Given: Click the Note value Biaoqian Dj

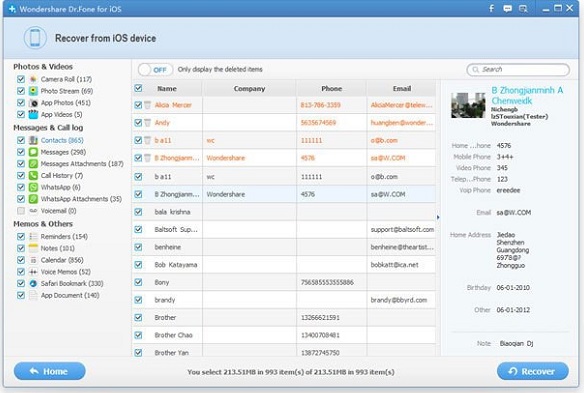Looking at the screenshot, I should coord(516,343).
